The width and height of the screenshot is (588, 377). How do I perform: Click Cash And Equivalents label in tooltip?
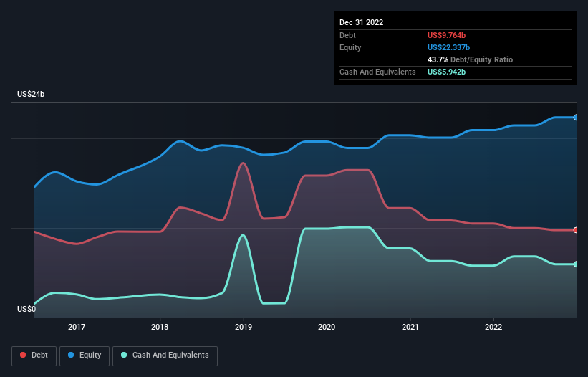coord(377,72)
